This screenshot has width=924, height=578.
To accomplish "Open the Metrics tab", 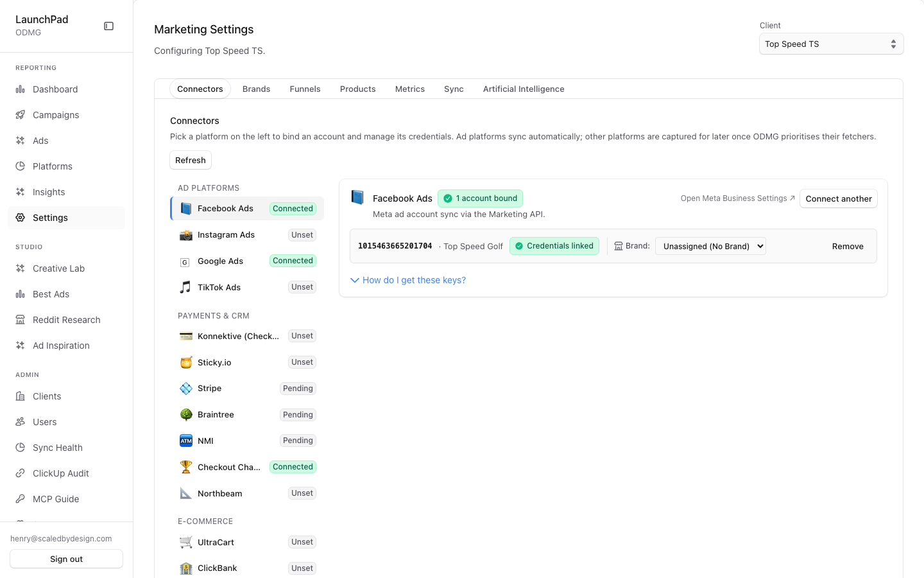I will [410, 89].
